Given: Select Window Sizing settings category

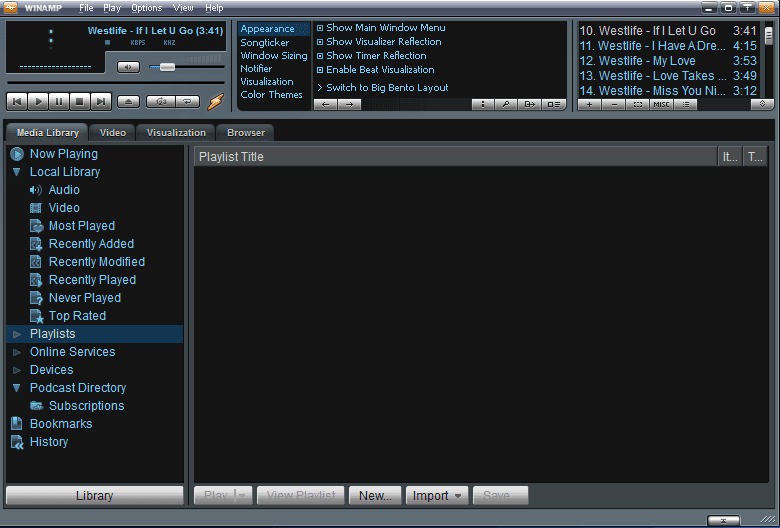Looking at the screenshot, I should pyautogui.click(x=274, y=56).
